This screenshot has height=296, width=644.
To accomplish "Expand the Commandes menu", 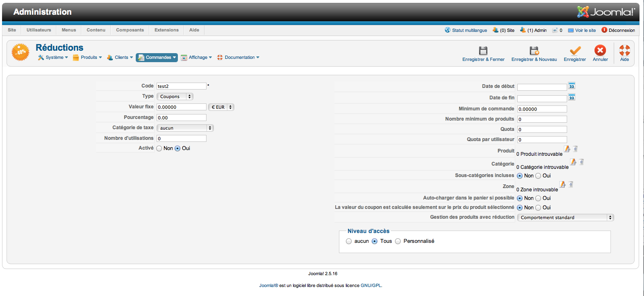I will 157,58.
